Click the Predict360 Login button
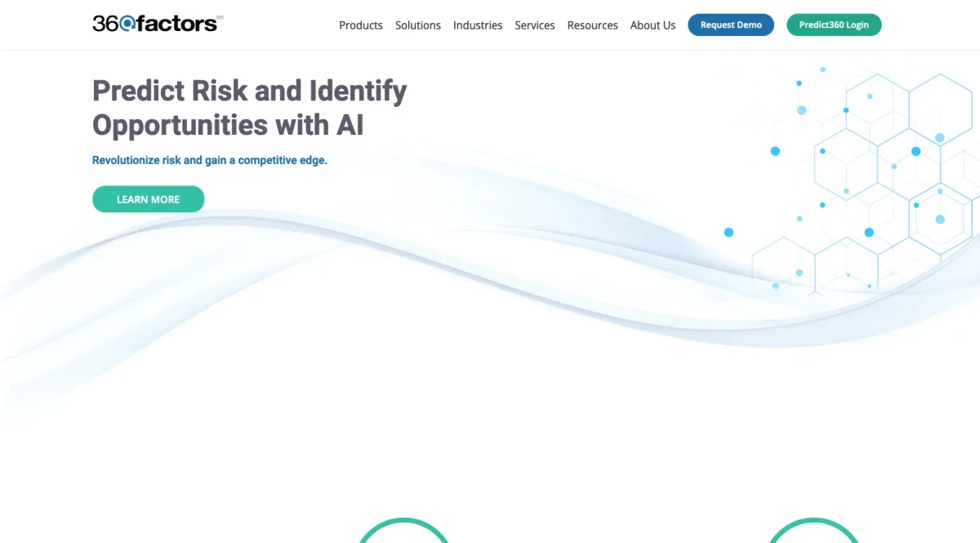 [x=834, y=25]
